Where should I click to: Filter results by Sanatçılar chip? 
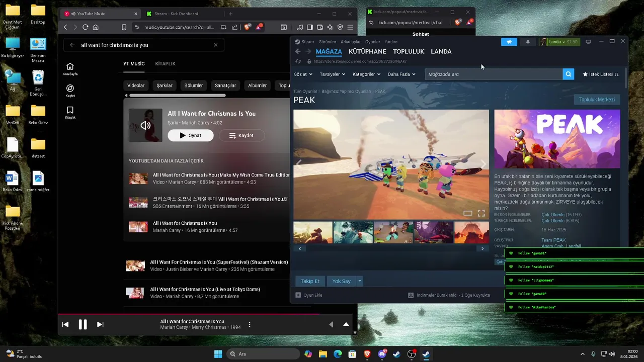225,85
